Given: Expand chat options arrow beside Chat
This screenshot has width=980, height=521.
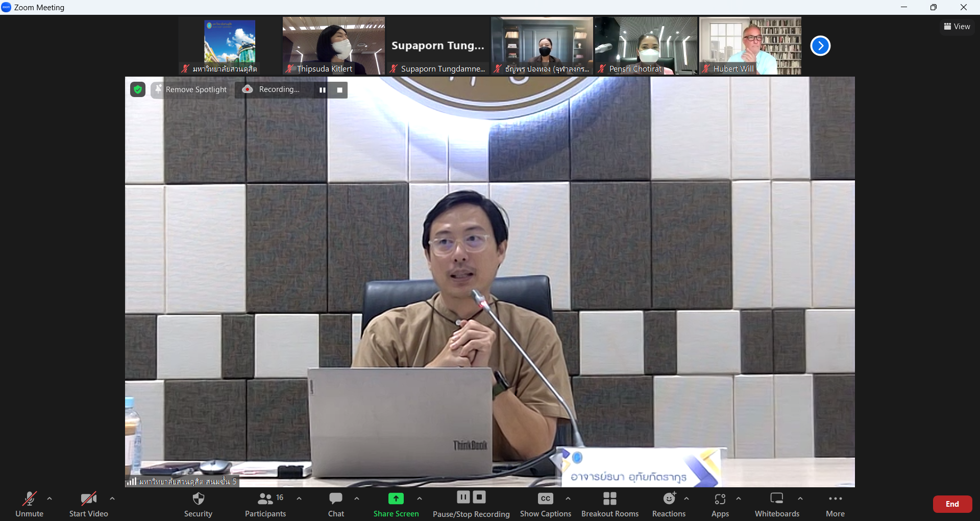Looking at the screenshot, I should pyautogui.click(x=357, y=499).
